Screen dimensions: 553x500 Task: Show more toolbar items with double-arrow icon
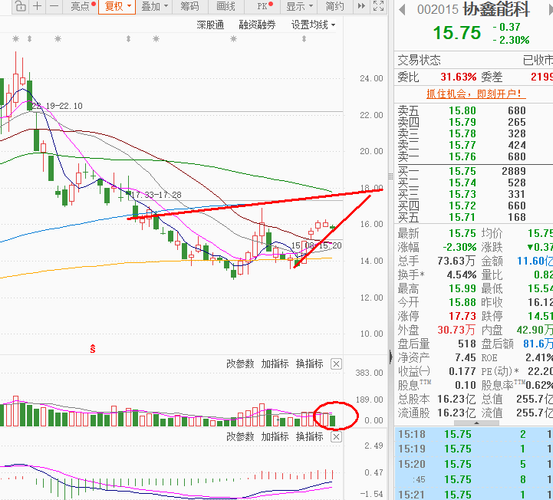(361, 6)
